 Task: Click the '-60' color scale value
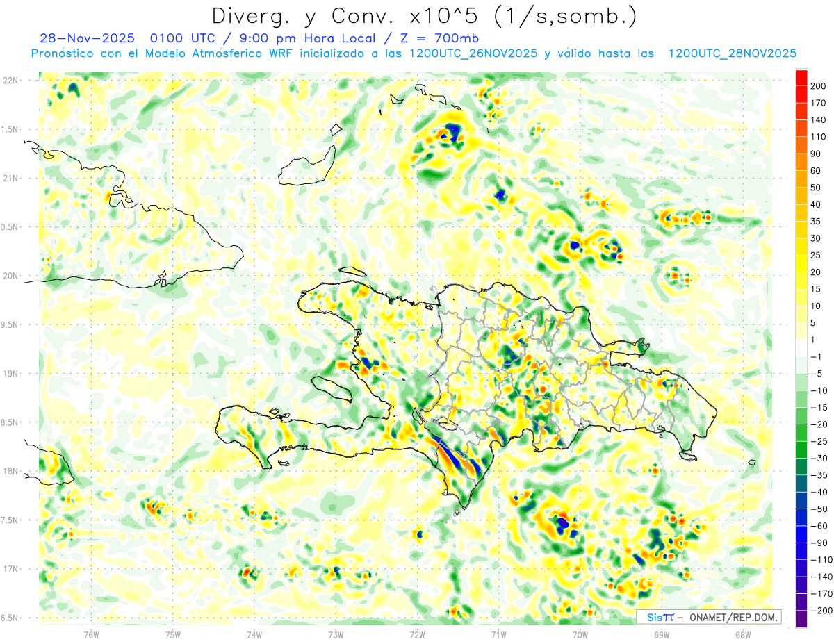pyautogui.click(x=821, y=526)
